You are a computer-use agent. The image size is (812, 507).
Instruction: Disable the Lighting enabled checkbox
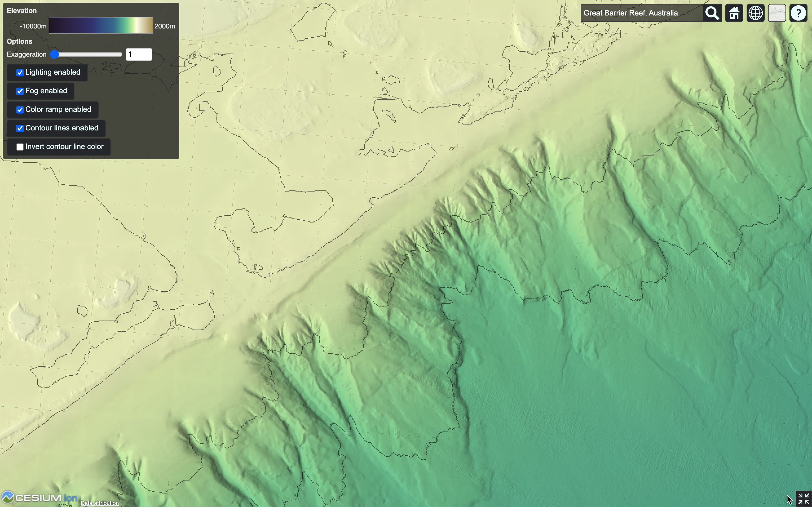coord(20,72)
